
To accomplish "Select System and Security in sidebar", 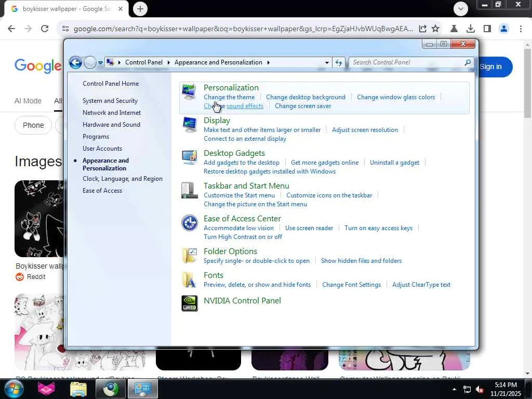I will 110,101.
